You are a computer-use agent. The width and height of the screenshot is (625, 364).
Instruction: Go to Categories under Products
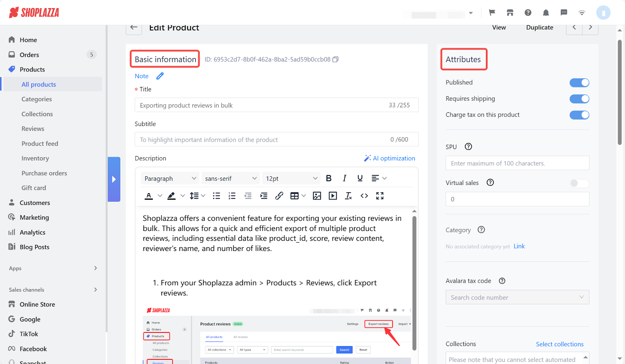coord(37,99)
